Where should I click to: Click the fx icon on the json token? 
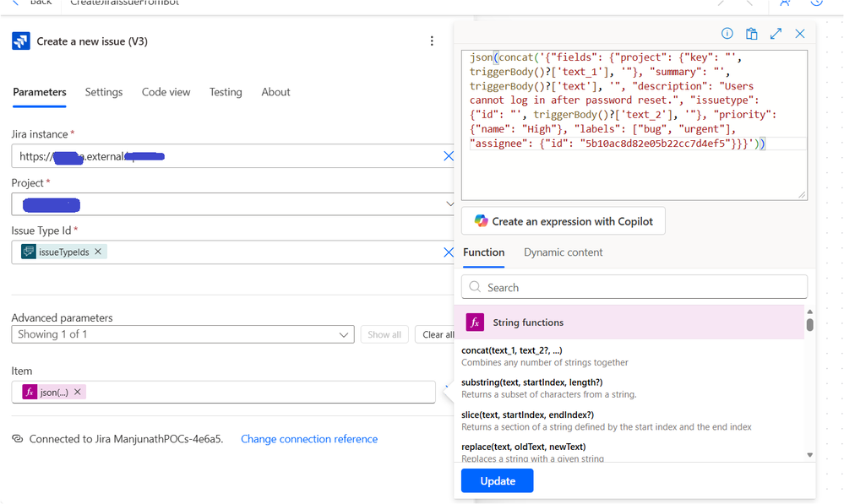point(30,392)
